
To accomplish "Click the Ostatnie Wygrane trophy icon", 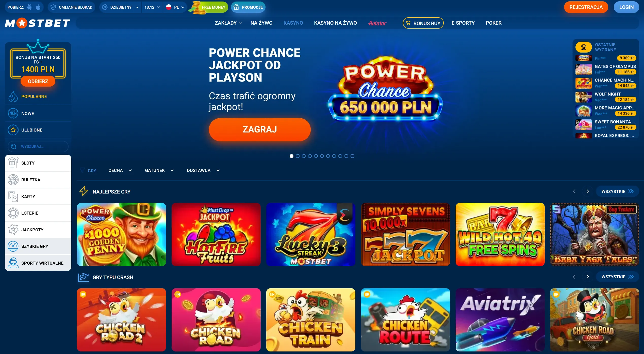I will pos(584,47).
